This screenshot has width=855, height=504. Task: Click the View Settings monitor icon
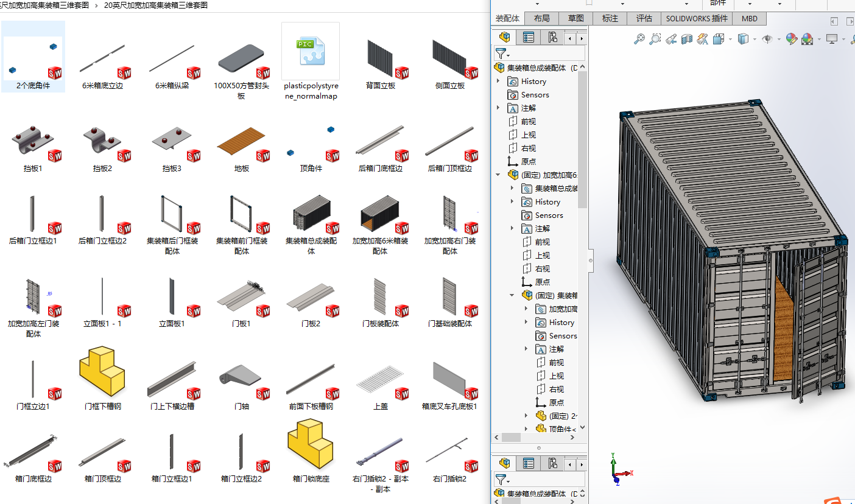(x=832, y=39)
